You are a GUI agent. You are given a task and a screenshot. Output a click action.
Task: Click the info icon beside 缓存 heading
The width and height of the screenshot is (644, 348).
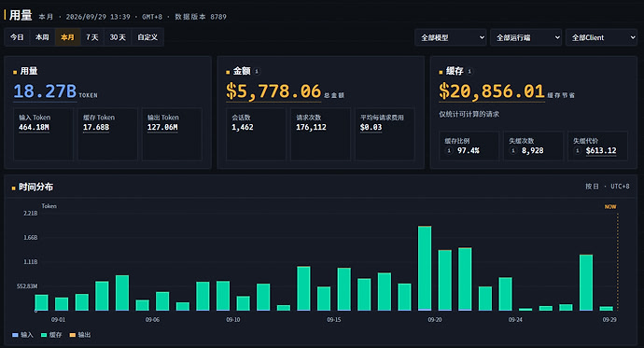click(469, 72)
